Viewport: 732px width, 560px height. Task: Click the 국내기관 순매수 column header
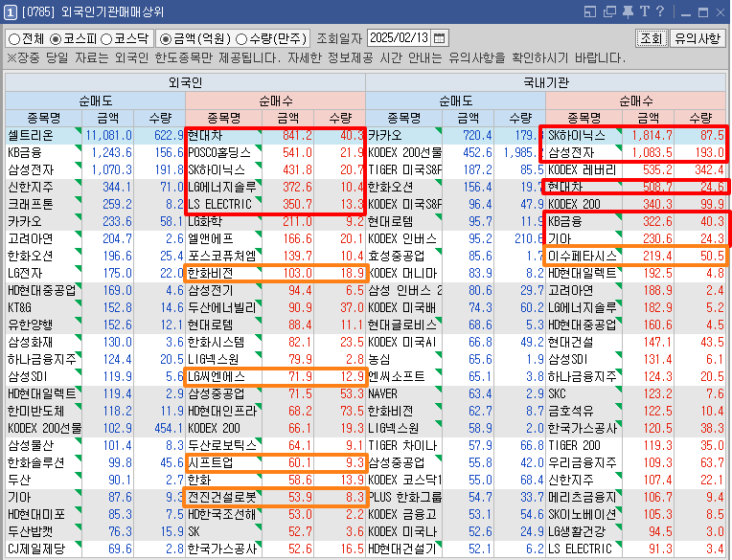pyautogui.click(x=635, y=100)
